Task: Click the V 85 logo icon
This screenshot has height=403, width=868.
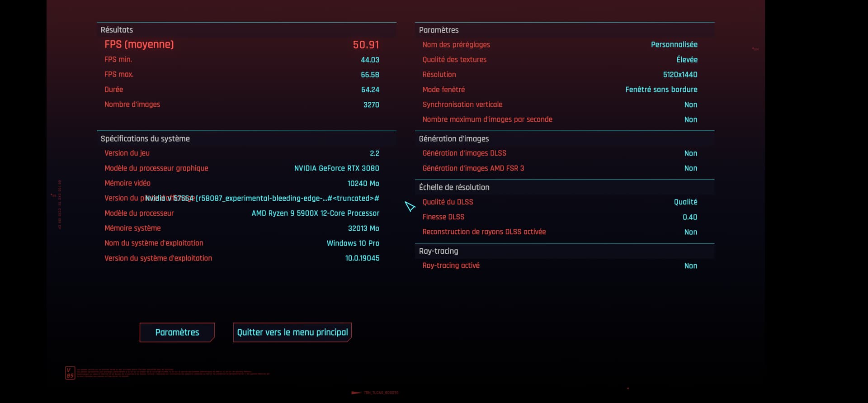Action: (x=70, y=373)
